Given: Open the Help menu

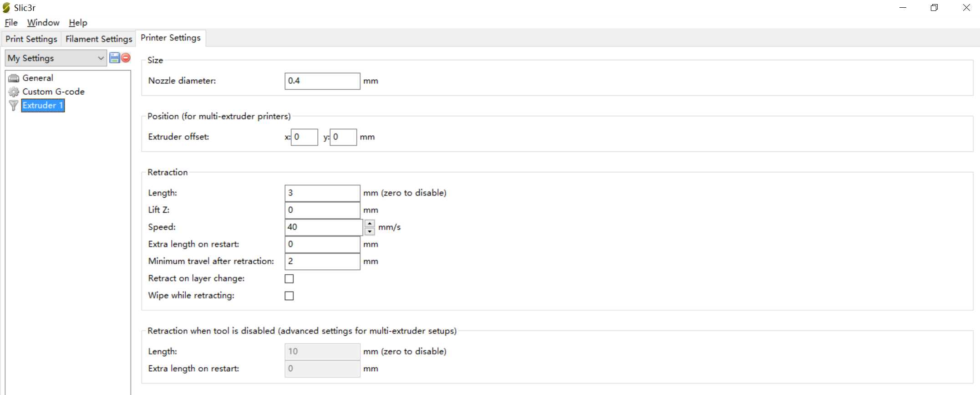Looking at the screenshot, I should pos(78,22).
